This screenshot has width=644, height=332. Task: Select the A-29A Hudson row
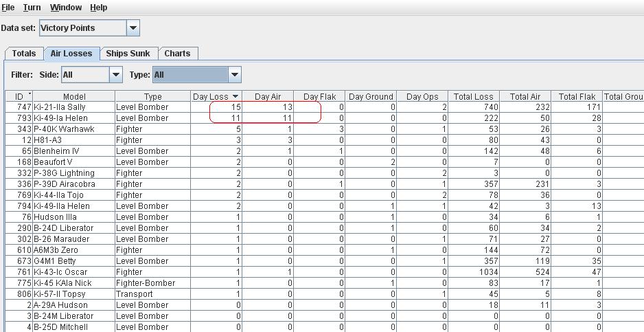(325, 305)
